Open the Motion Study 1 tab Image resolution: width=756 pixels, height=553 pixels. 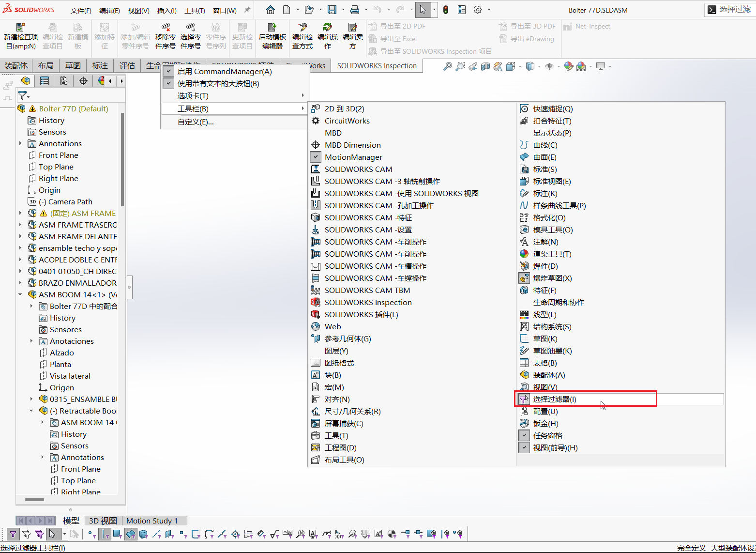pos(152,521)
